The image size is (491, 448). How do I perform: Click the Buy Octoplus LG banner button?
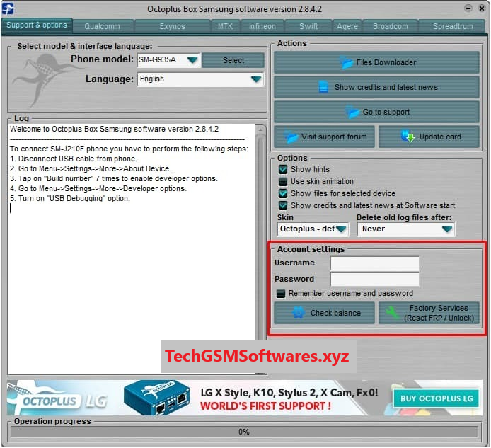437,398
